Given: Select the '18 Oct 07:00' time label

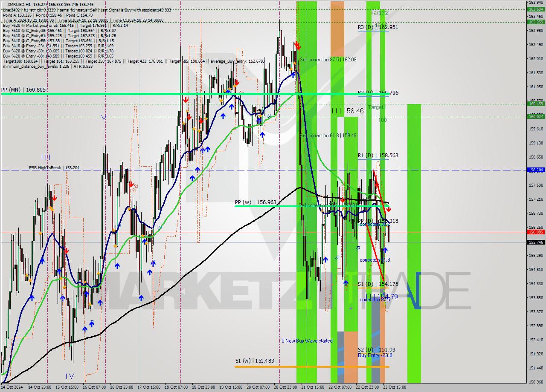Looking at the screenshot, I should 177,388.
